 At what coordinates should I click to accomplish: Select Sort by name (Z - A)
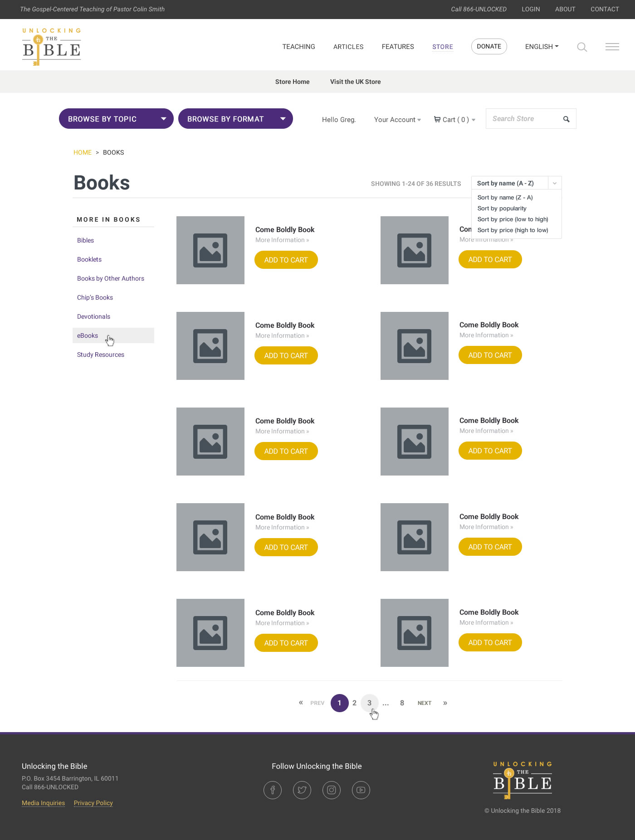click(505, 198)
